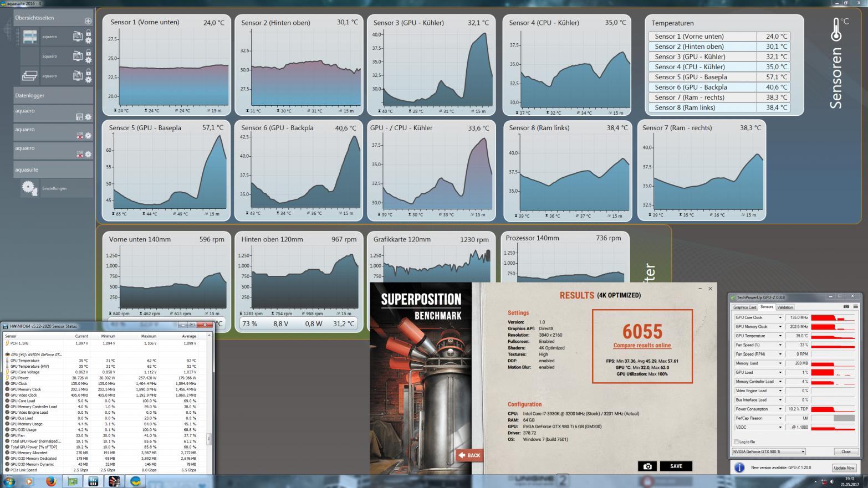Open the aquasuite Einstellungen gear icon
Screen dimensions: 868x488
click(29, 188)
